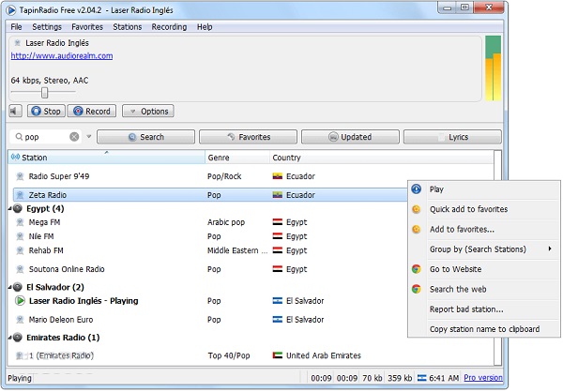Viewport: 563px width, 392px height.
Task: Choose Quick add to favorites
Action: tap(483, 209)
